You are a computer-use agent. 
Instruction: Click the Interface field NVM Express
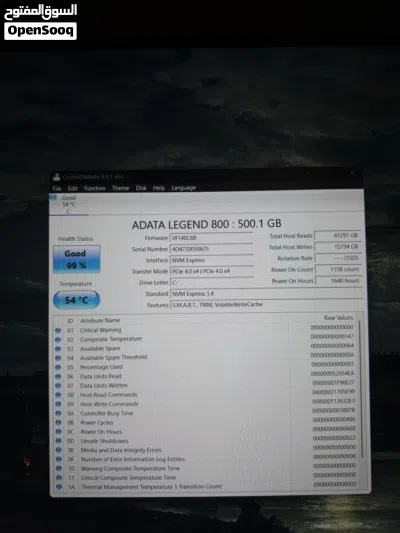pos(211,260)
